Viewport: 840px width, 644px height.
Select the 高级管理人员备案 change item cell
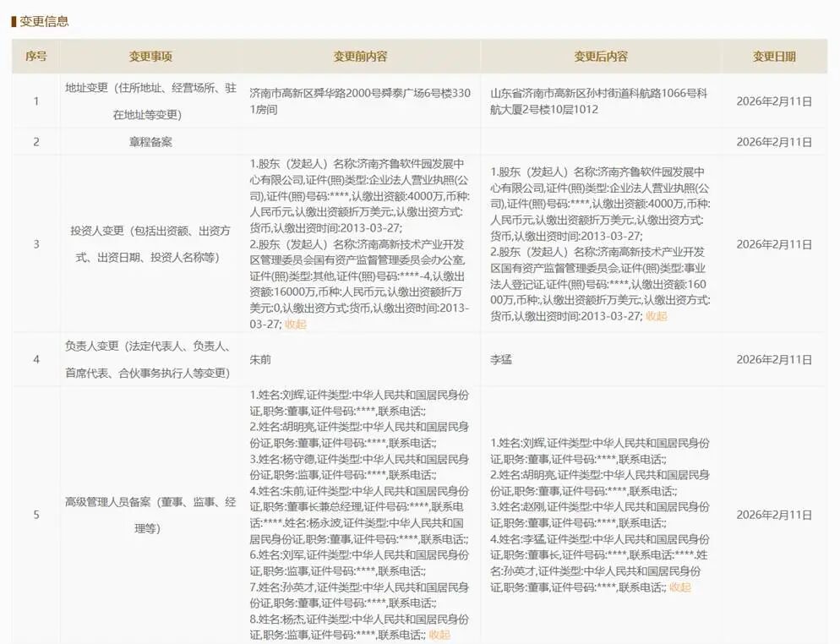click(x=150, y=515)
